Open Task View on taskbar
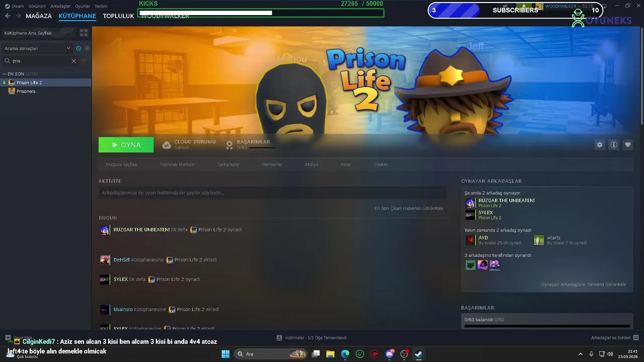The width and height of the screenshot is (644, 362). pos(316,354)
